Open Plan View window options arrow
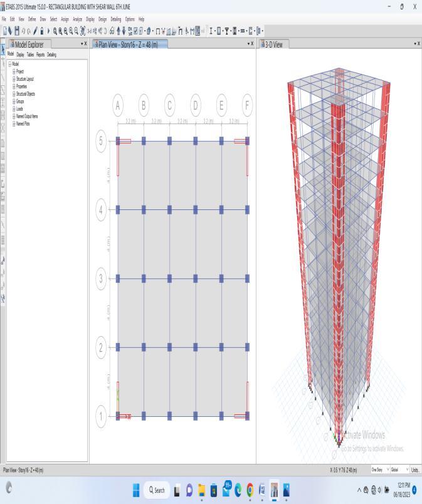 click(248, 44)
